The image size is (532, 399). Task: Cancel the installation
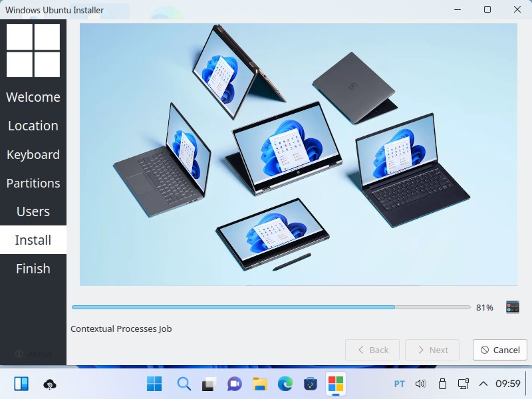tap(500, 350)
